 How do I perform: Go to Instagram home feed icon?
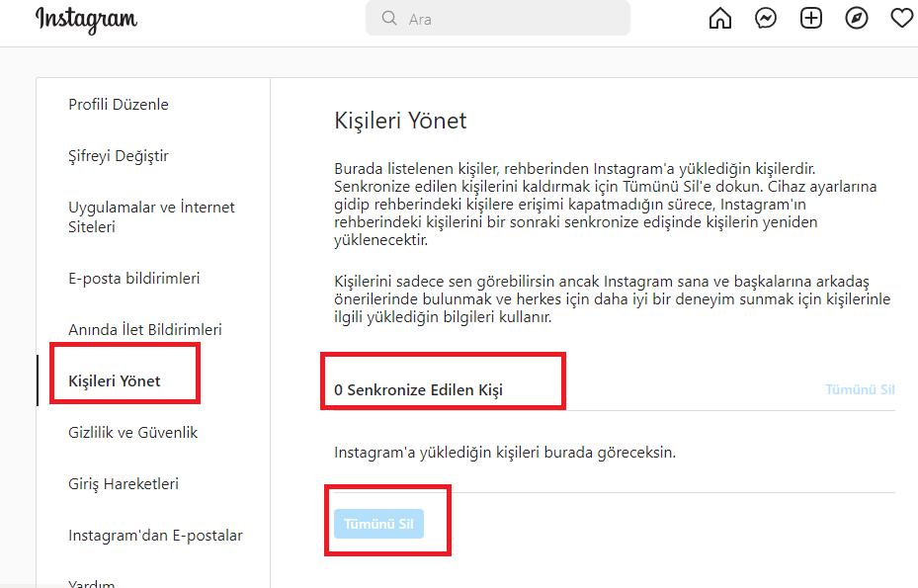click(x=720, y=18)
